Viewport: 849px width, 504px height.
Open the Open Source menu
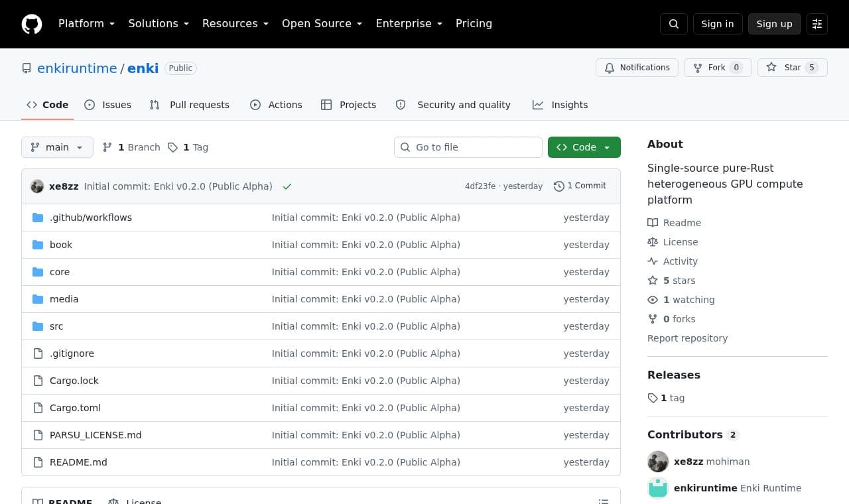pyautogui.click(x=322, y=24)
